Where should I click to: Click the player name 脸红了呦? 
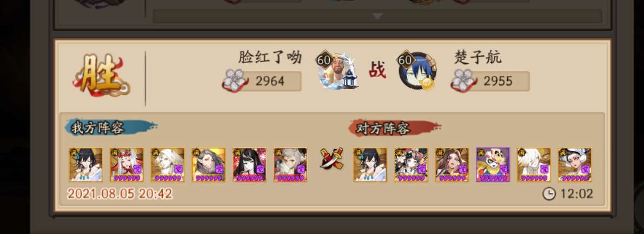(x=270, y=57)
